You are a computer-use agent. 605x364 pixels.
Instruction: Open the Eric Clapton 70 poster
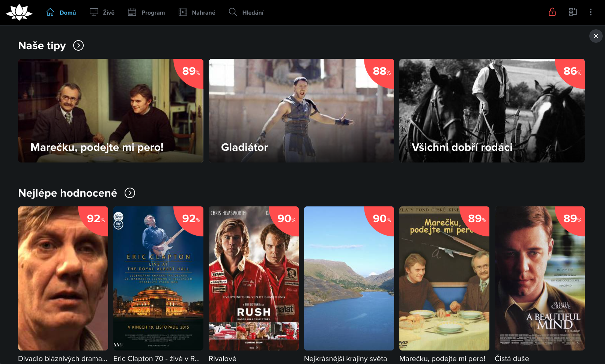tap(158, 278)
